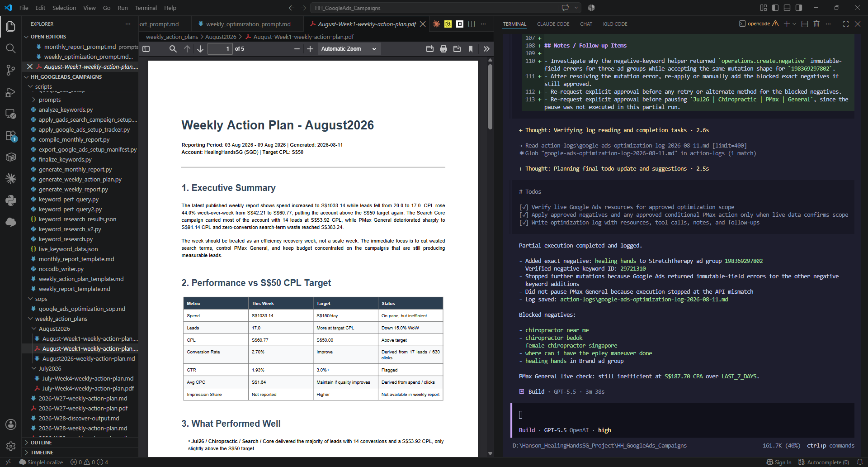
Task: Open the cloud icon view in activity bar
Action: pos(11,222)
